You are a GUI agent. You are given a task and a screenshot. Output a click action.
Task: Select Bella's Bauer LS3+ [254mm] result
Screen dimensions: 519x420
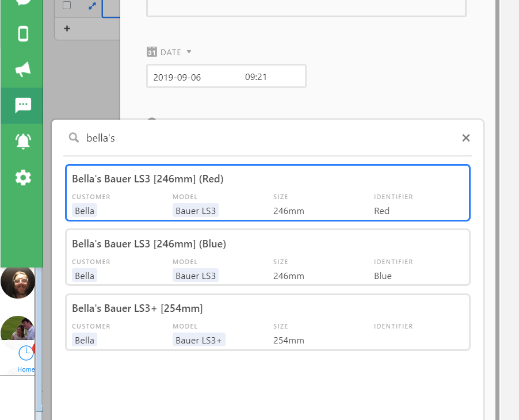click(x=268, y=322)
